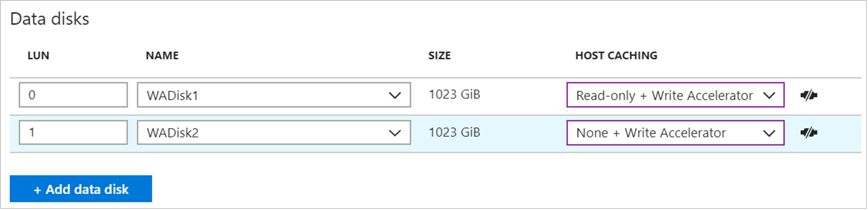868x210 pixels.
Task: Detach WADisk1 using its unplug icon
Action: click(809, 95)
